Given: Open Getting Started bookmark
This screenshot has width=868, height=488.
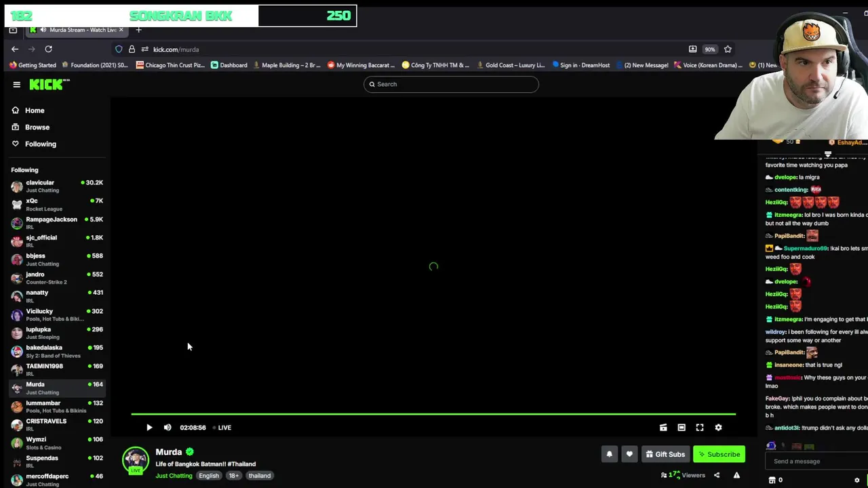Looking at the screenshot, I should [33, 65].
